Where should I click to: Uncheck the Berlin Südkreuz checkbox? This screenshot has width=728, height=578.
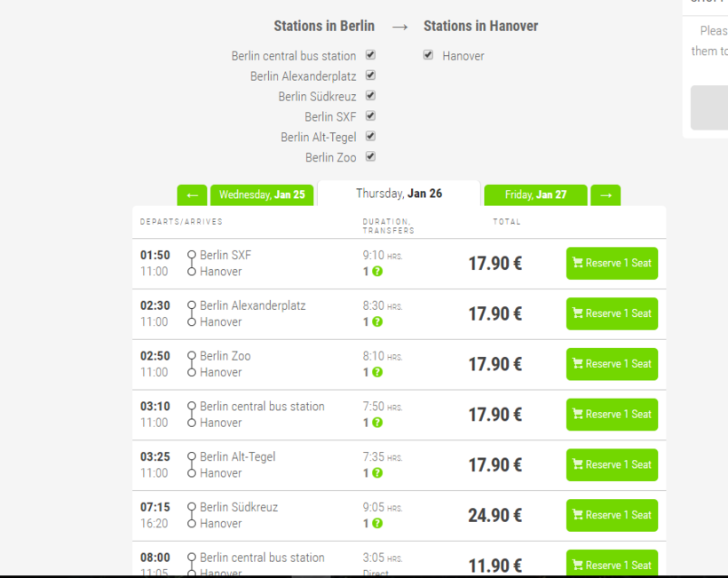(370, 96)
